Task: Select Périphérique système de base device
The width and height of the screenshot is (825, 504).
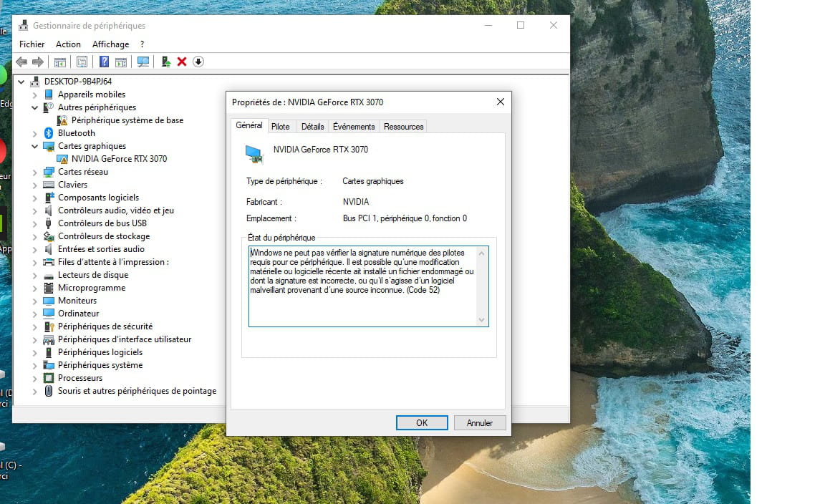Action: coord(127,120)
